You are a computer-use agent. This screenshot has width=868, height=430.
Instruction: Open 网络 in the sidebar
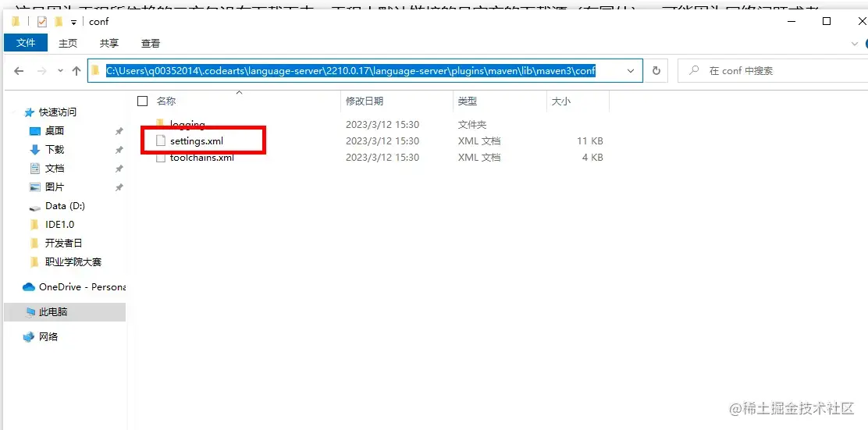tap(48, 336)
